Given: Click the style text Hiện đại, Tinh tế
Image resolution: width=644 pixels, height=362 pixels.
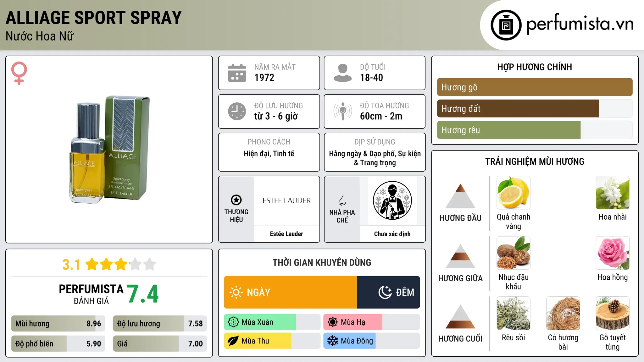Looking at the screenshot, I should [x=269, y=154].
